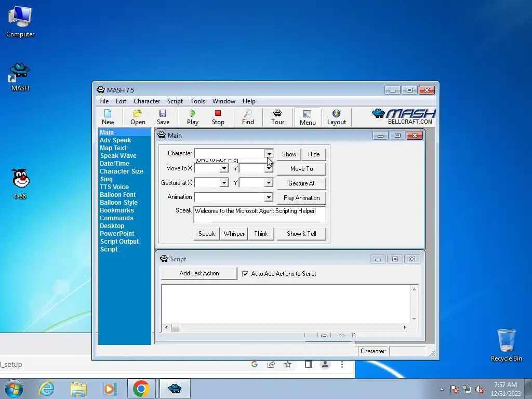Image resolution: width=532 pixels, height=399 pixels.
Task: Click the Show & Tell button
Action: click(x=302, y=234)
